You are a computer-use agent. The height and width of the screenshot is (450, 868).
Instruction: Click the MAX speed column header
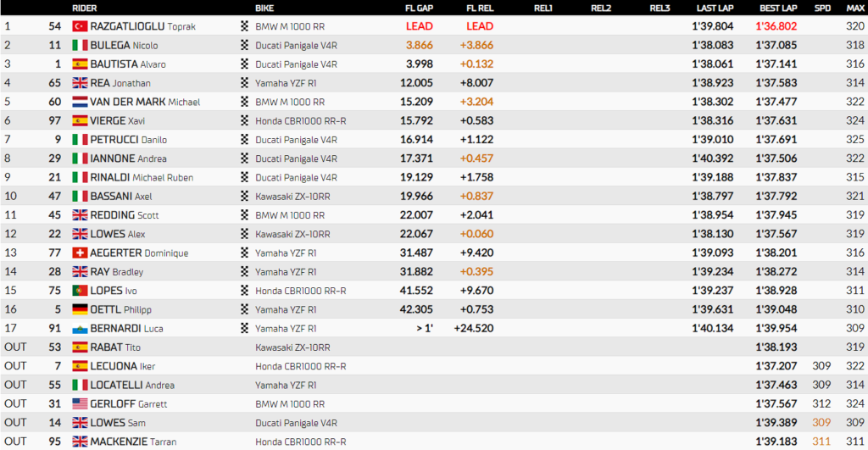point(855,8)
